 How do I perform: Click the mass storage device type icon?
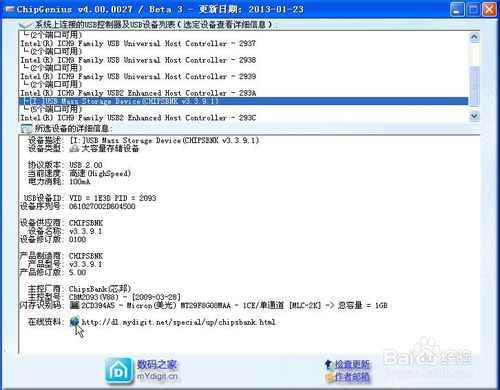pos(74,149)
